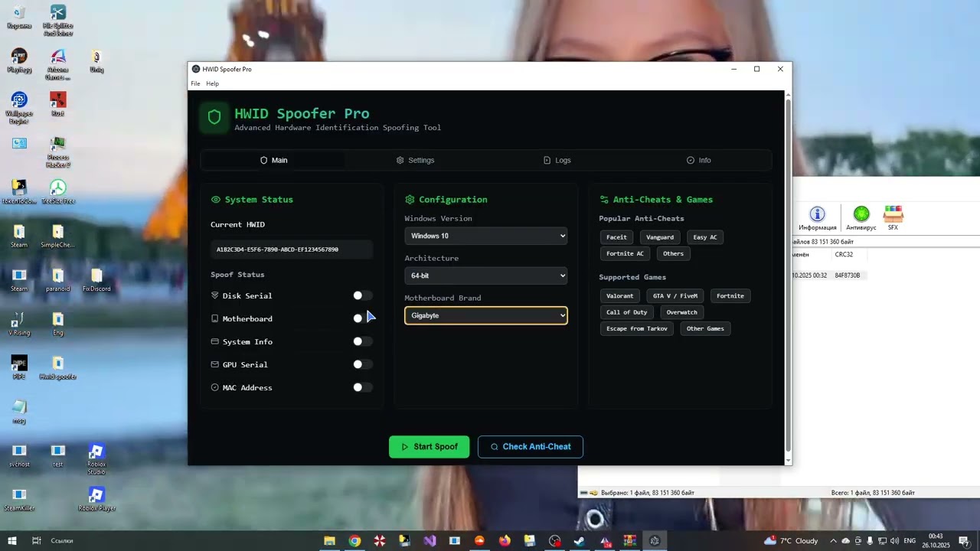The image size is (980, 551).
Task: Go to the Info tab
Action: (698, 160)
